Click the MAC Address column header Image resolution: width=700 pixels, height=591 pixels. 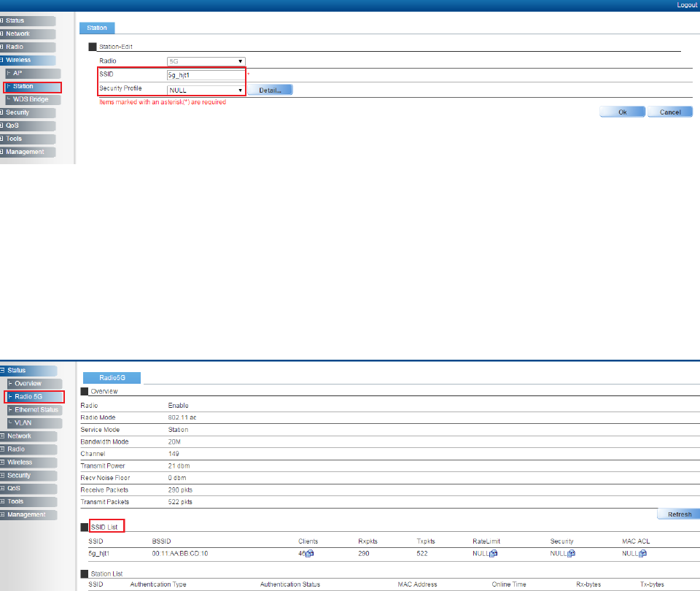pyautogui.click(x=417, y=584)
